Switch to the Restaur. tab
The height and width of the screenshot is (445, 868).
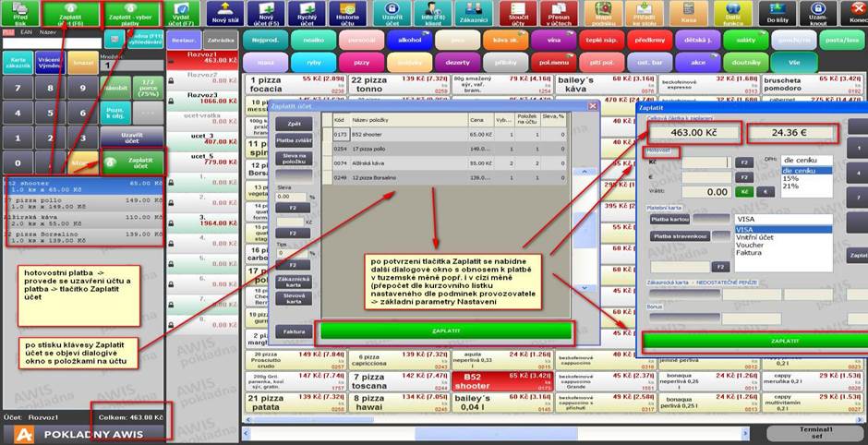183,41
